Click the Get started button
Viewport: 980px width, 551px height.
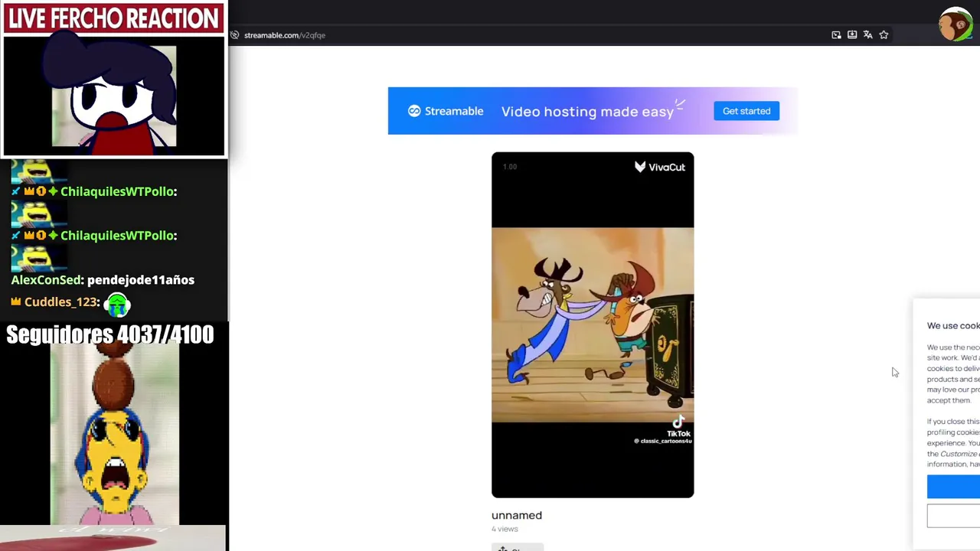pyautogui.click(x=746, y=111)
